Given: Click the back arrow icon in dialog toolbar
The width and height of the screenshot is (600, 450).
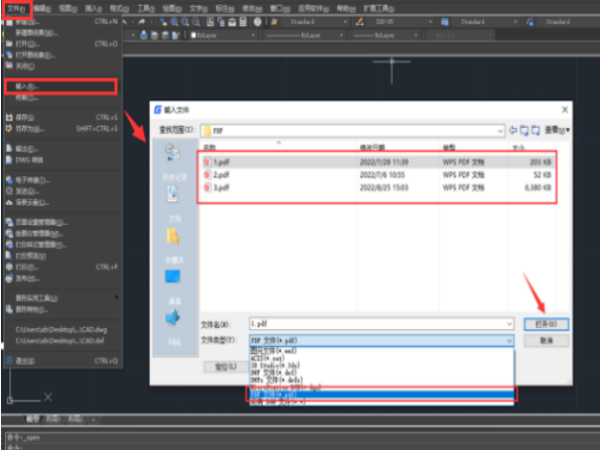Looking at the screenshot, I should tap(513, 130).
